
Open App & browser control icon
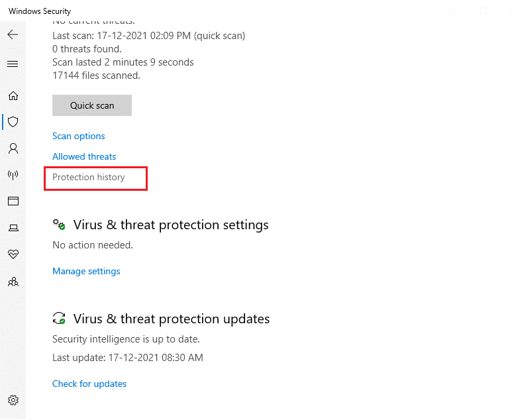13,201
